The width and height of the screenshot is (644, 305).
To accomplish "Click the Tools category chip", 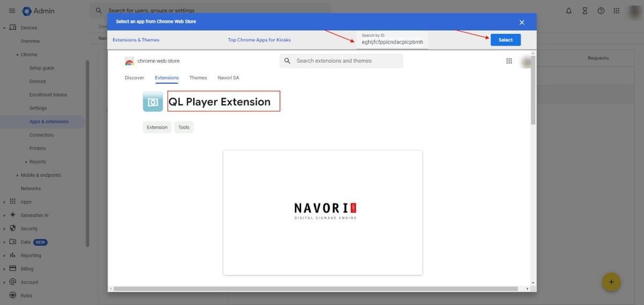I will 184,128.
